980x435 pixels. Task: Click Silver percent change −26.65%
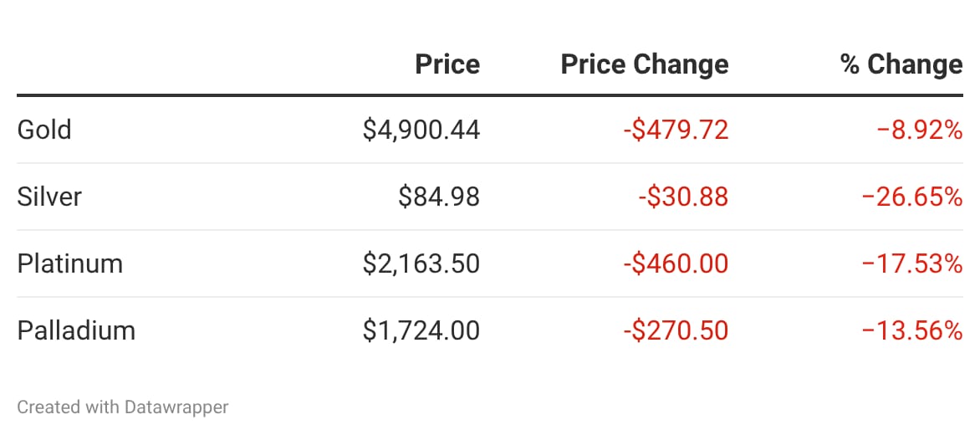(912, 197)
